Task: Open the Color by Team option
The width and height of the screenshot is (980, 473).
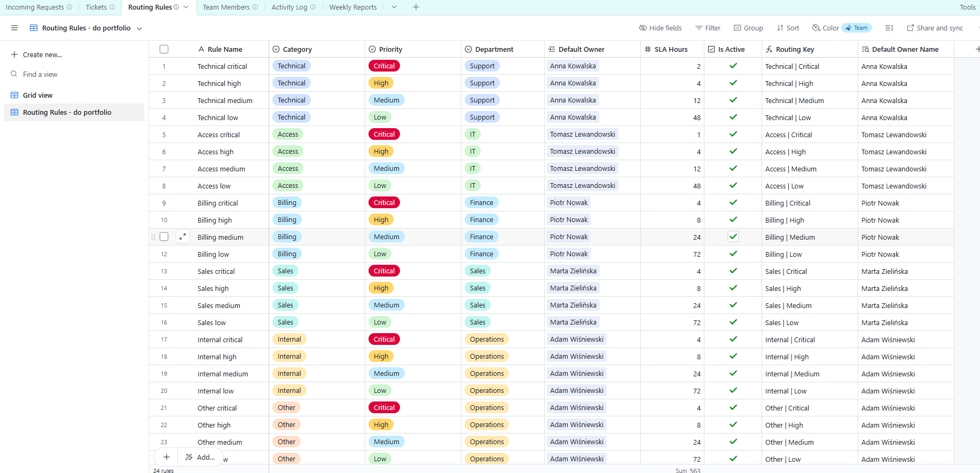Action: pyautogui.click(x=842, y=28)
